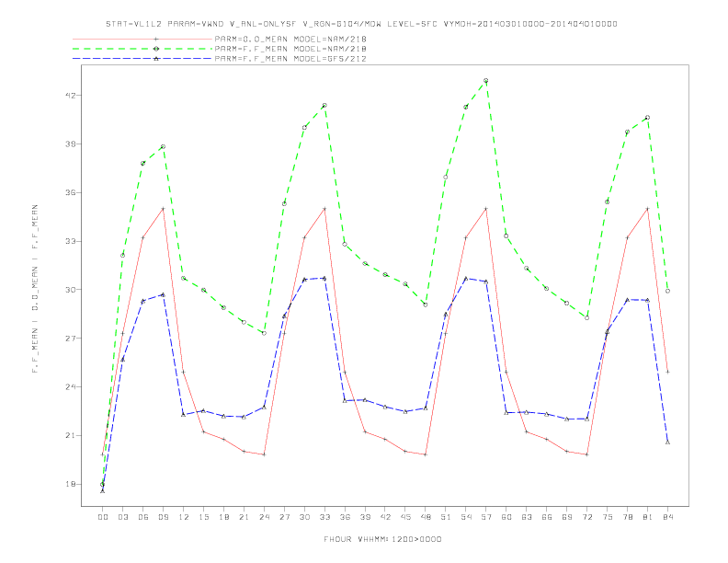This screenshot has width=728, height=563.
Task: Click red plus data point at hour 09
Action: pyautogui.click(x=163, y=209)
